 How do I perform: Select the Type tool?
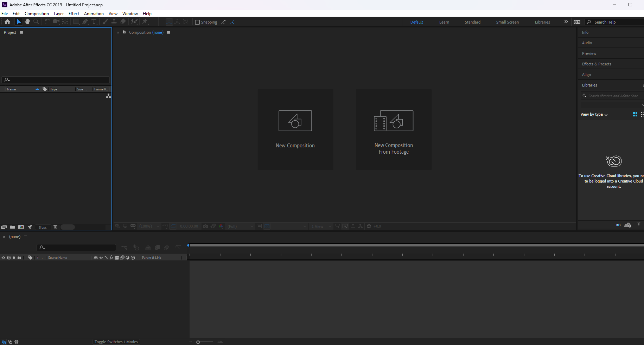(94, 21)
